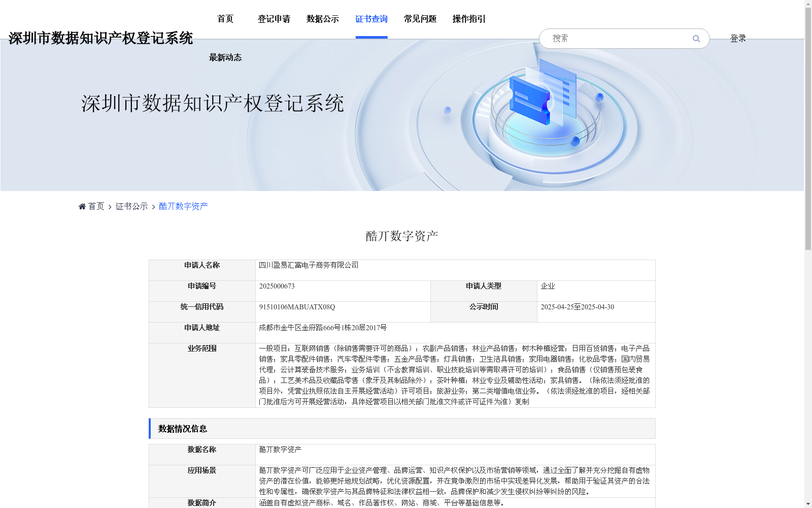Image resolution: width=812 pixels, height=508 pixels.
Task: Click the 申请编号 label cell
Action: coord(202,291)
